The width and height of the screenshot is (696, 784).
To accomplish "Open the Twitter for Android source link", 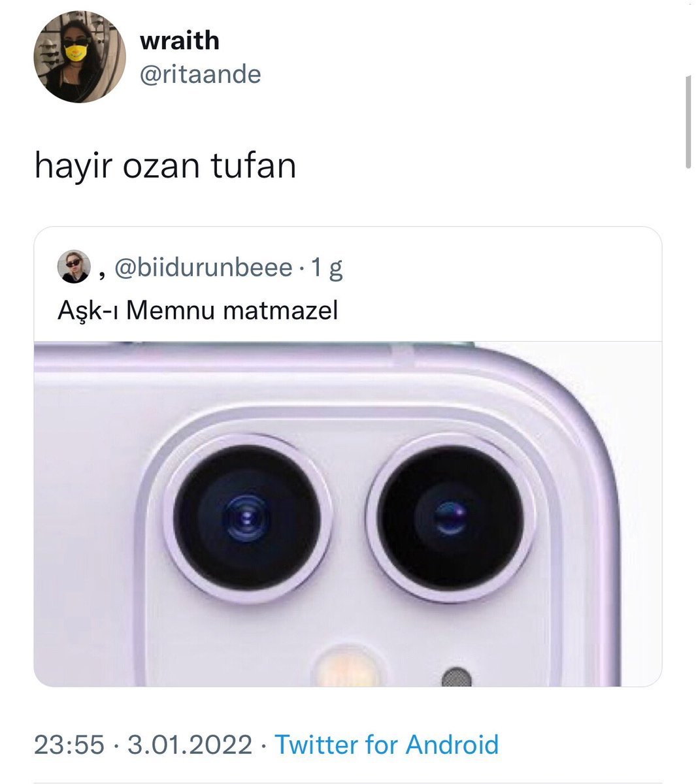I will 386,745.
